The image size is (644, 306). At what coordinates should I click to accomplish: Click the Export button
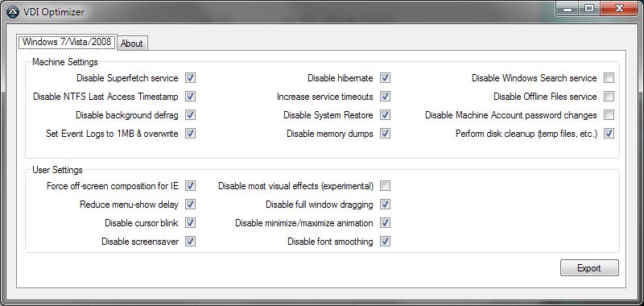(x=589, y=268)
